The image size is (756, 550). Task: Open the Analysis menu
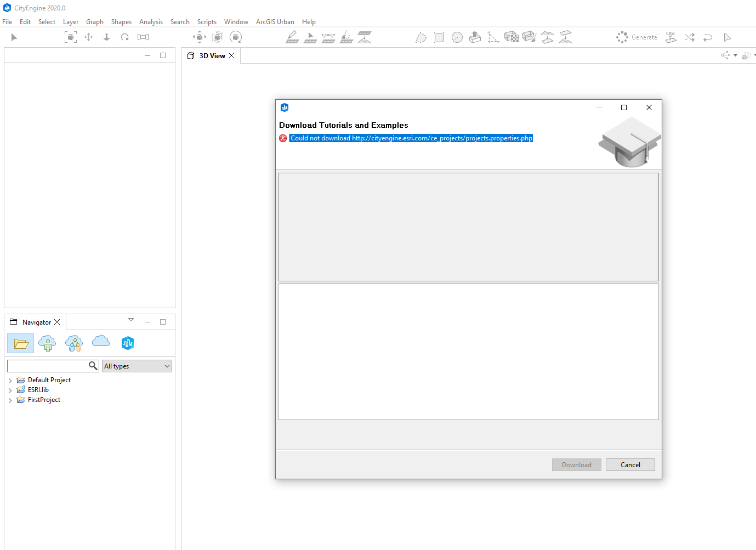pos(151,22)
